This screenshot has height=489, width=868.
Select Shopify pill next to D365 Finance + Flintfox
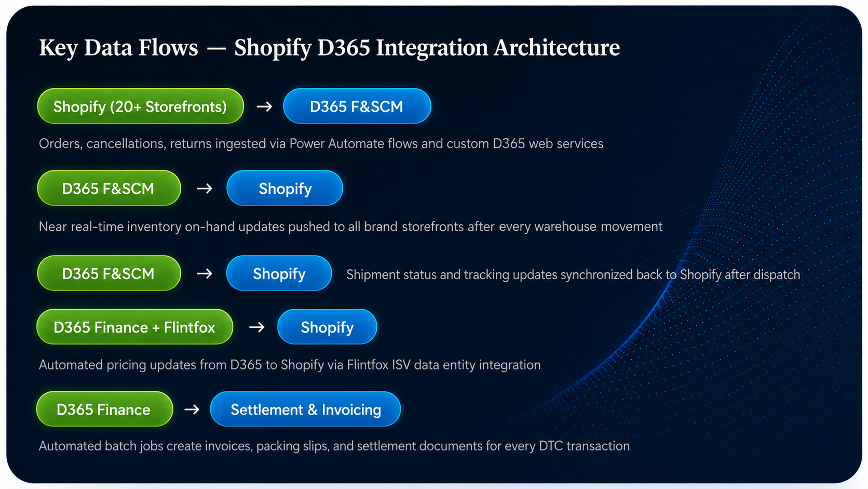(x=328, y=327)
